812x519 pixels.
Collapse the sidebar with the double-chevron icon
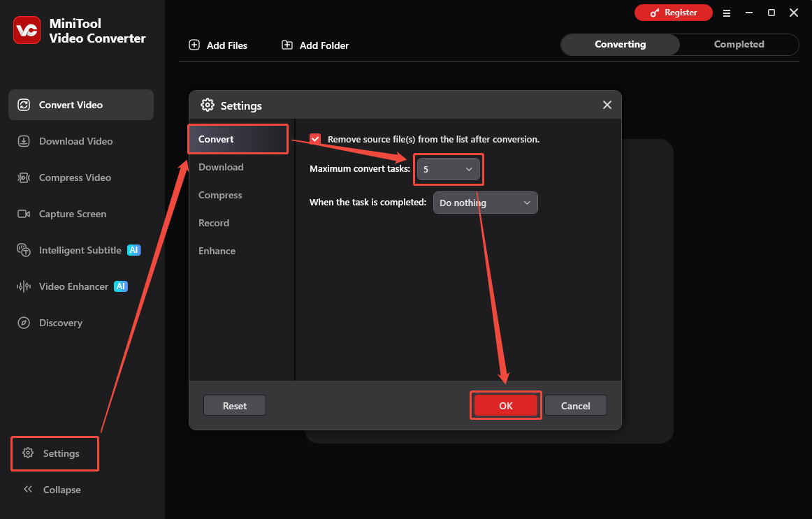pos(28,489)
